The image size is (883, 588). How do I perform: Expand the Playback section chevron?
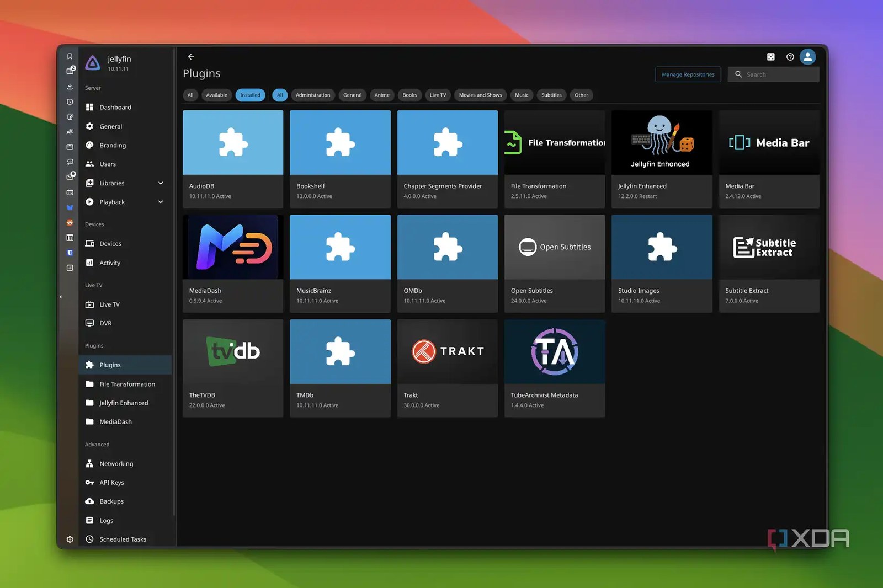click(161, 202)
